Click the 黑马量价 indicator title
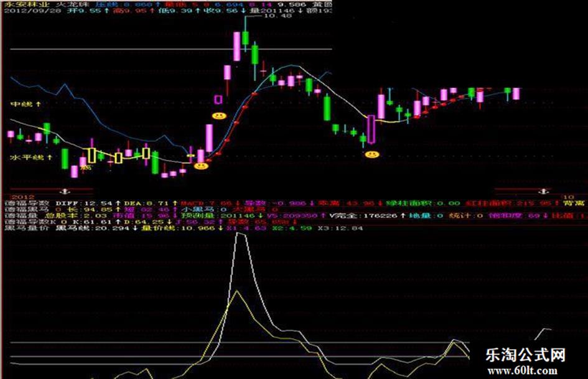588x379 pixels. click(x=26, y=228)
